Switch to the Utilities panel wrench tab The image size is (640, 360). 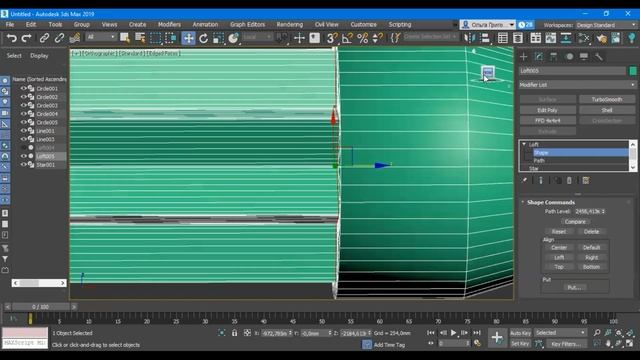(x=599, y=57)
